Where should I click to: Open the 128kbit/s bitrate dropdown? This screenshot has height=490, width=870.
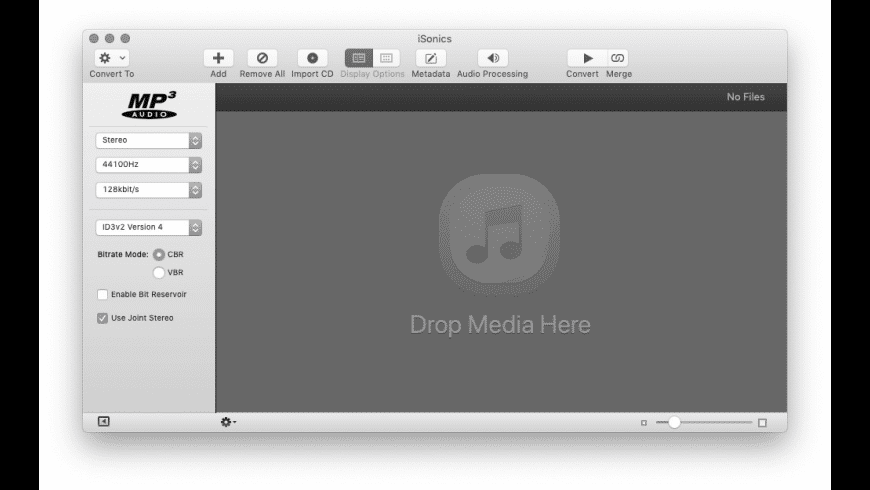(x=149, y=190)
